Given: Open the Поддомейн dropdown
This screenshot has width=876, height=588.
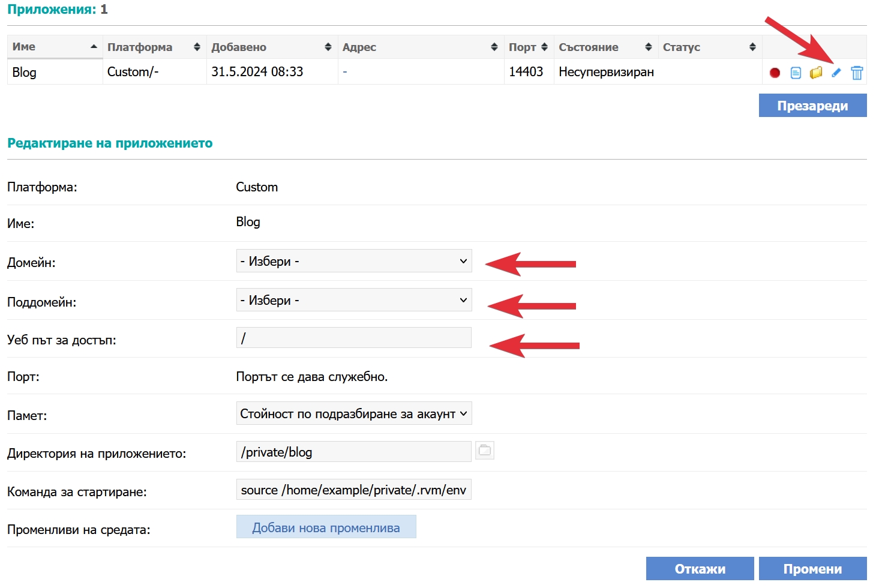Looking at the screenshot, I should (354, 300).
